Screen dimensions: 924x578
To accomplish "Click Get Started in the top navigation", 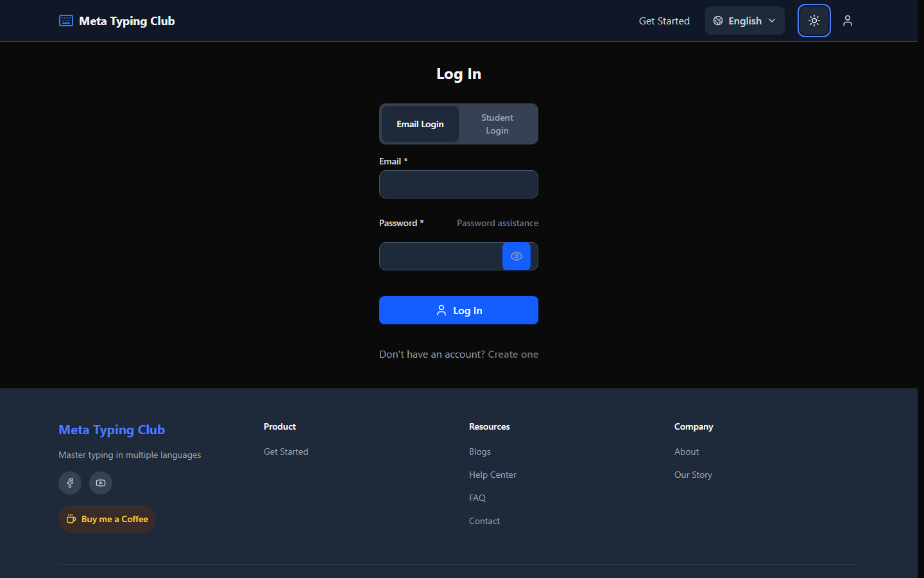I will 664,21.
